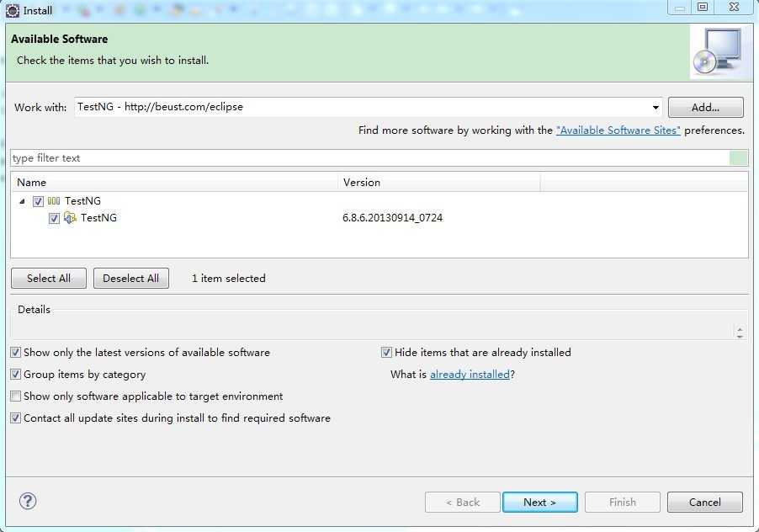Maximize the Install dialog window
759x532 pixels.
click(x=703, y=7)
